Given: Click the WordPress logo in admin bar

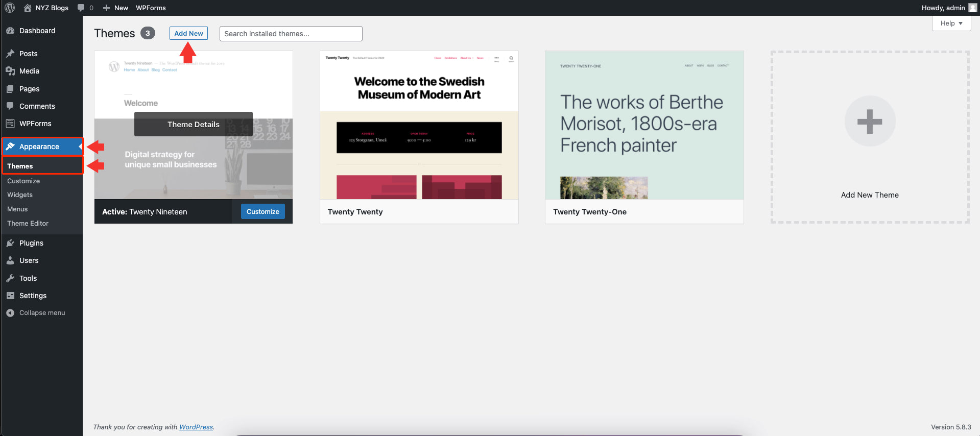Looking at the screenshot, I should coord(10,8).
